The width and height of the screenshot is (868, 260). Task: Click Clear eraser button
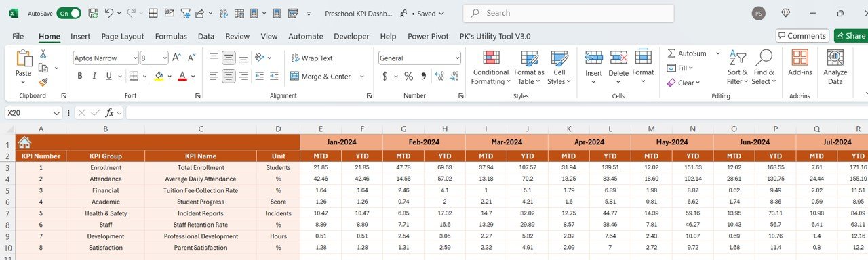pos(684,83)
